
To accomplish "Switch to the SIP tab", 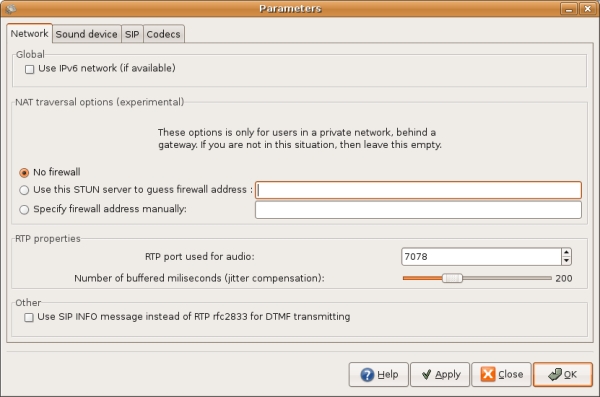I will (x=132, y=34).
